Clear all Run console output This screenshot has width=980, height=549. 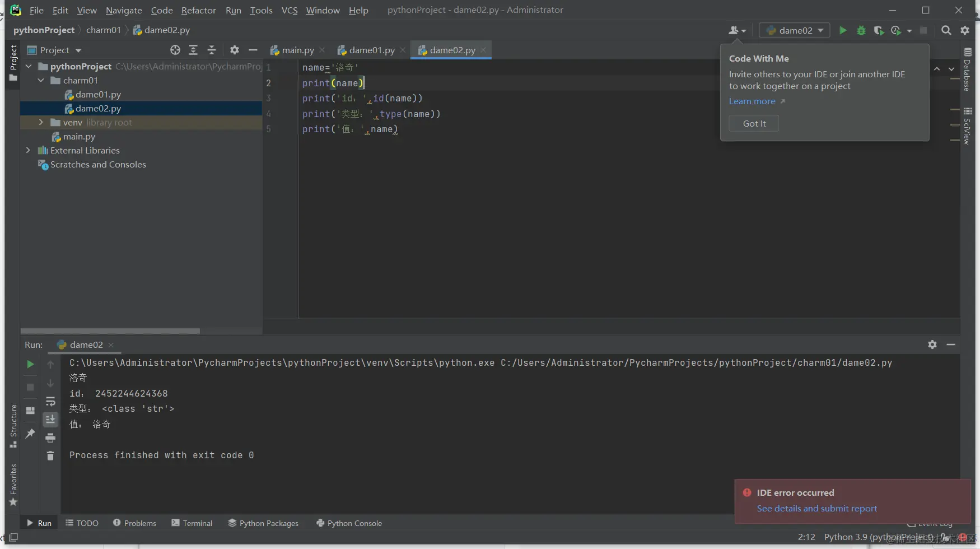(50, 455)
